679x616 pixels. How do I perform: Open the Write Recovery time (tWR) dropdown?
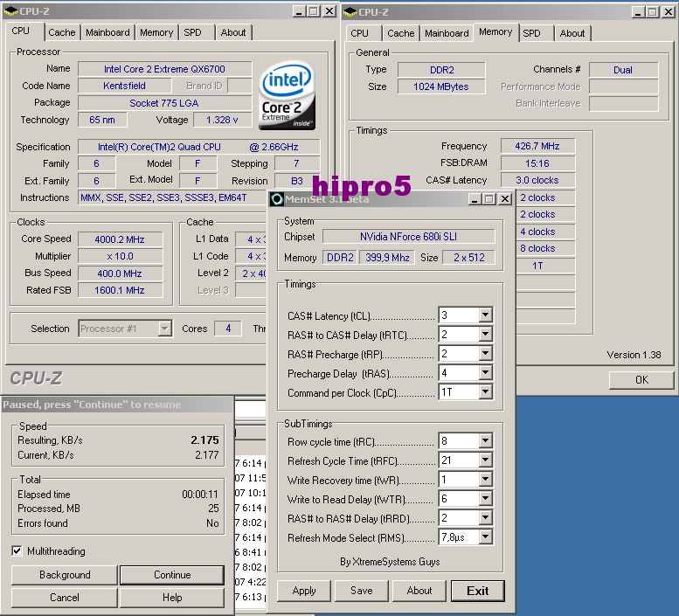pos(485,479)
